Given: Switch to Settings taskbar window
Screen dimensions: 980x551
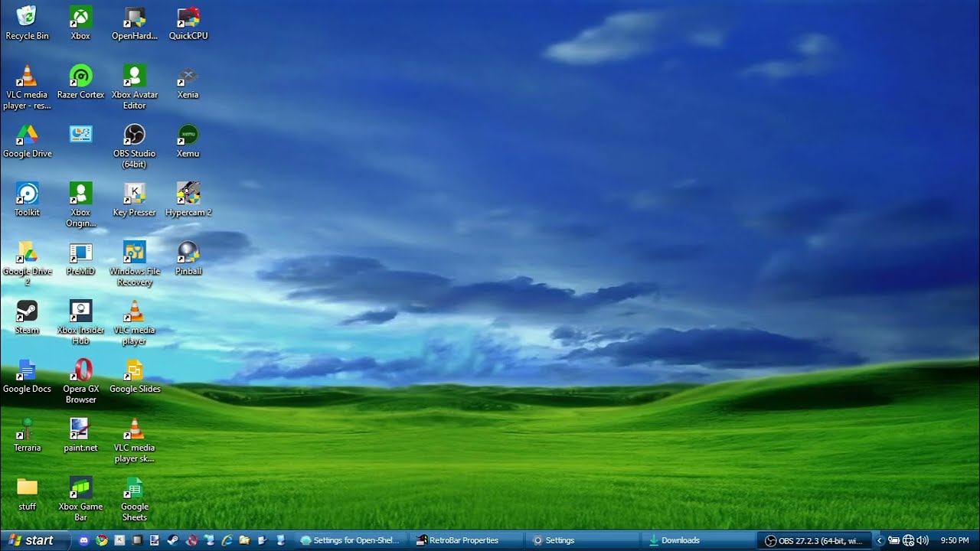Looking at the screenshot, I should tap(581, 540).
